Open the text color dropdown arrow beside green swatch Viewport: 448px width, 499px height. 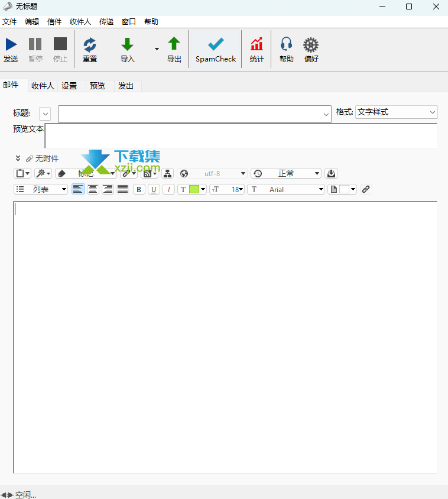pyautogui.click(x=203, y=189)
